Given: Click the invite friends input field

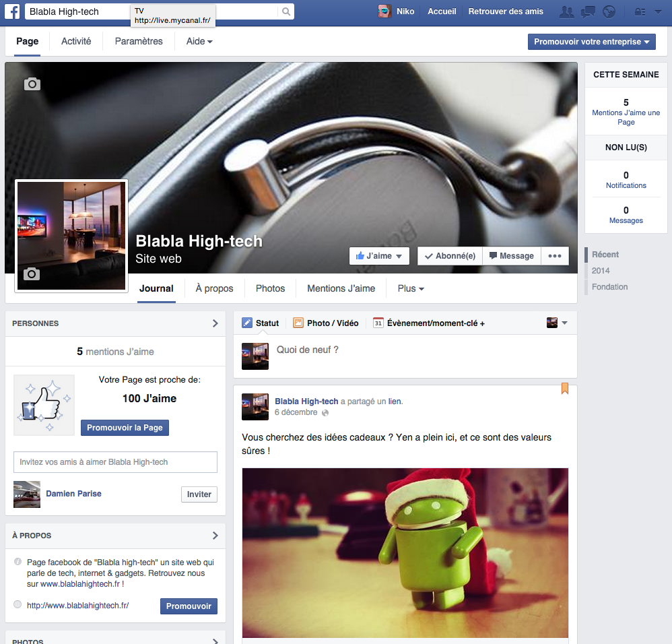Looking at the screenshot, I should click(115, 462).
